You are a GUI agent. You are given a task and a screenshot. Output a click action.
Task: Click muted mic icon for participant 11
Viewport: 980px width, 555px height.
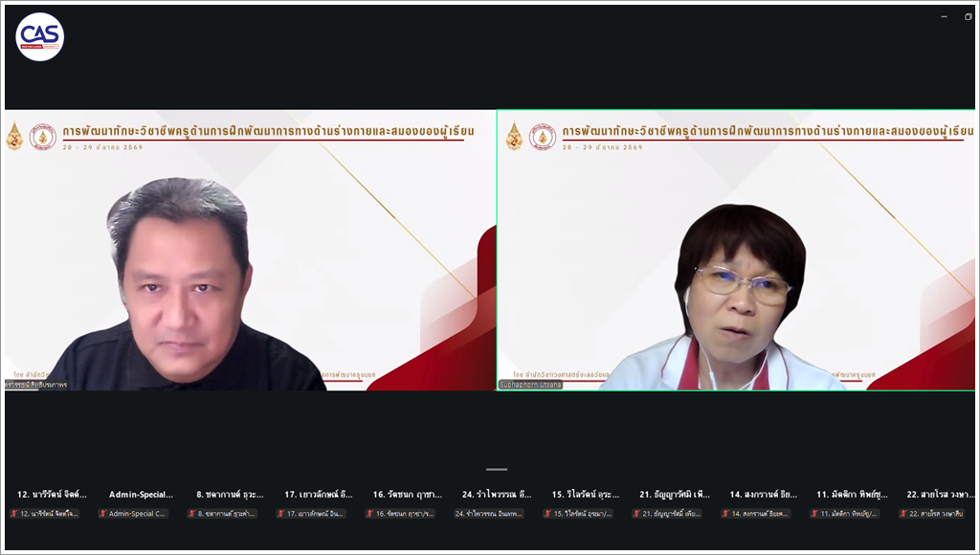point(813,514)
